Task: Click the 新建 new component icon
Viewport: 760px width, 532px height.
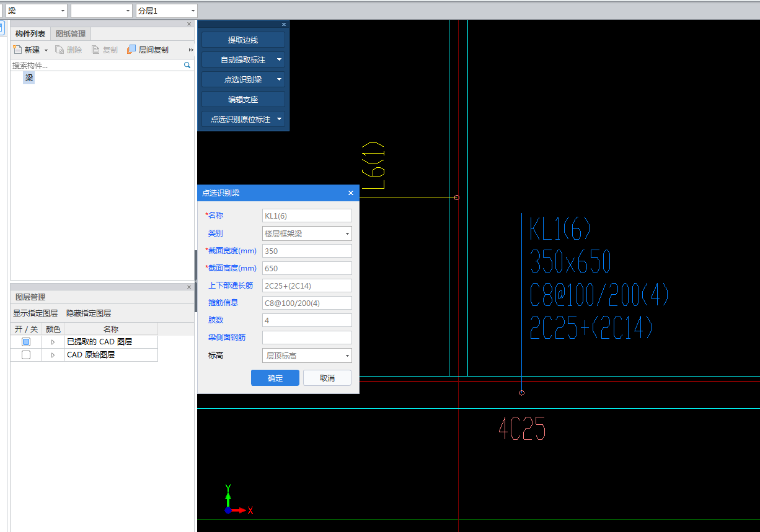Action: (17, 50)
